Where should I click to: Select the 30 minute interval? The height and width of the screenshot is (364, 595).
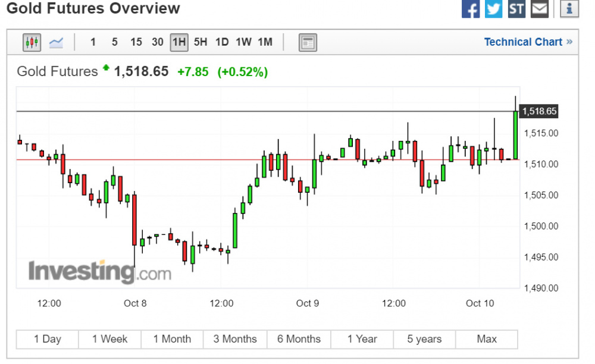click(158, 42)
